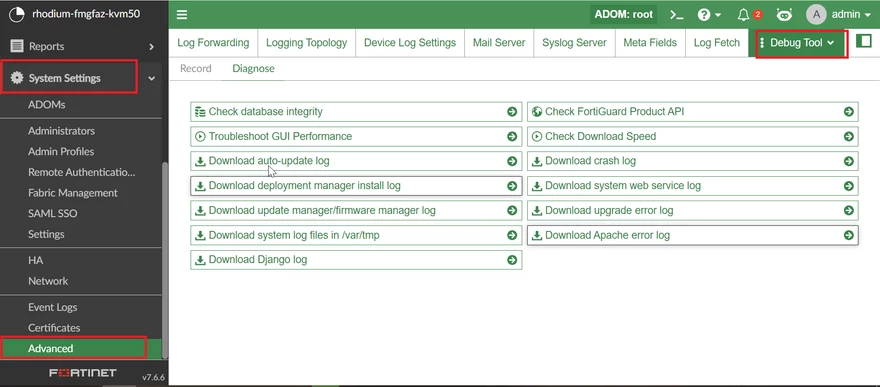Viewport: 880px width, 387px height.
Task: Download crash log
Action: click(693, 161)
